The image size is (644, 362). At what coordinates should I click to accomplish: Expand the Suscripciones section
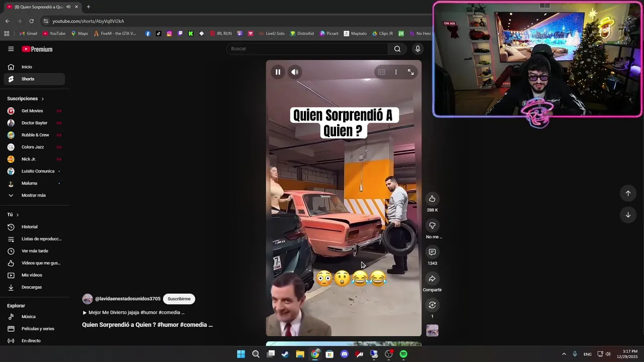tap(26, 99)
